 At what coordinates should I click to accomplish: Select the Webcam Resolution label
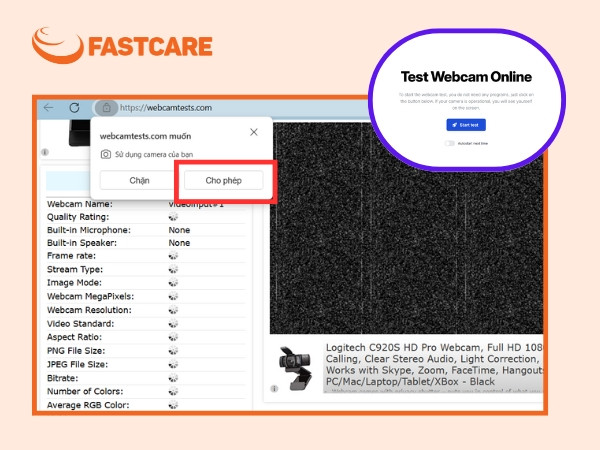[89, 310]
